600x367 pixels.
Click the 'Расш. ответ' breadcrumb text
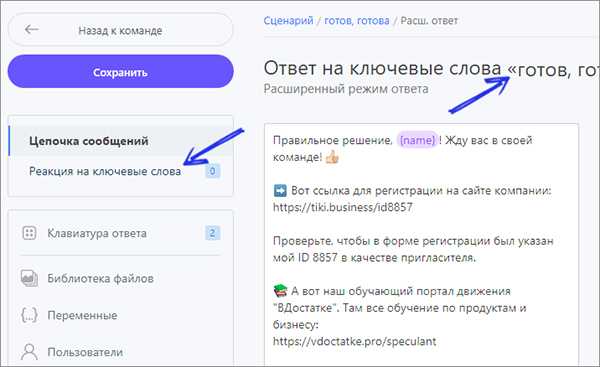(429, 20)
